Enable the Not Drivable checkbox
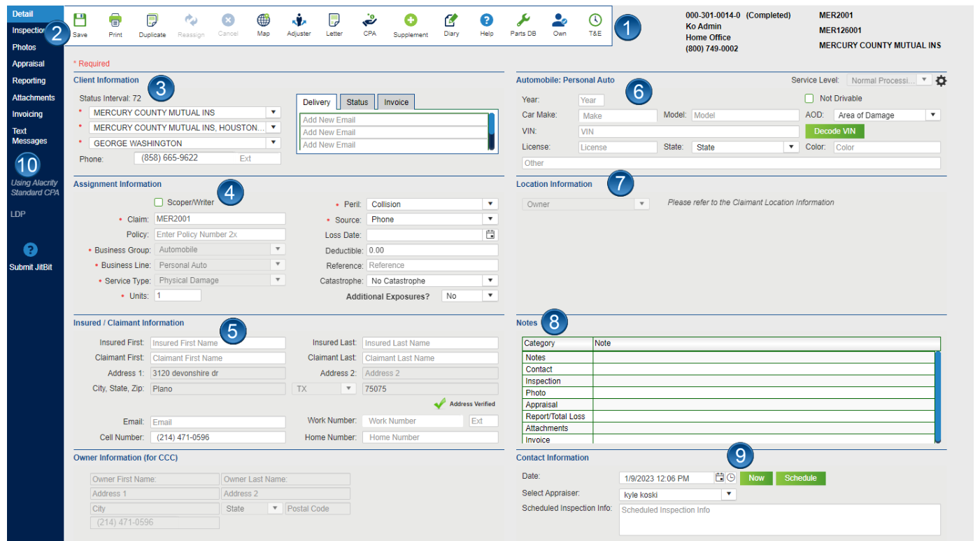This screenshot has height=541, width=980. coord(809,99)
